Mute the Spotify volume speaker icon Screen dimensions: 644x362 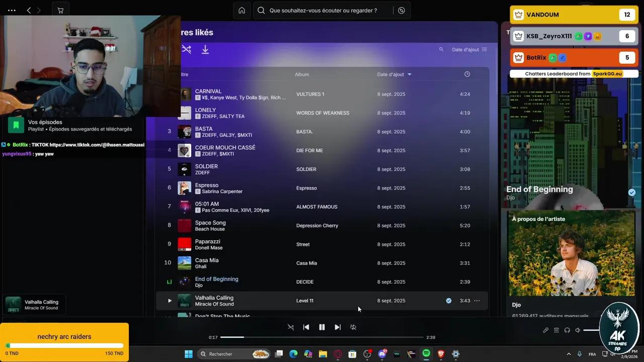(x=578, y=330)
